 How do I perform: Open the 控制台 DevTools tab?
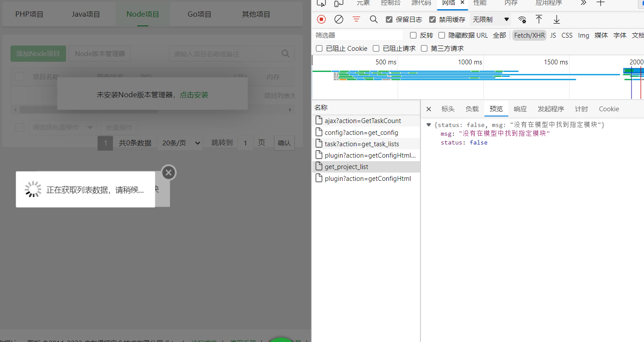(x=390, y=3)
